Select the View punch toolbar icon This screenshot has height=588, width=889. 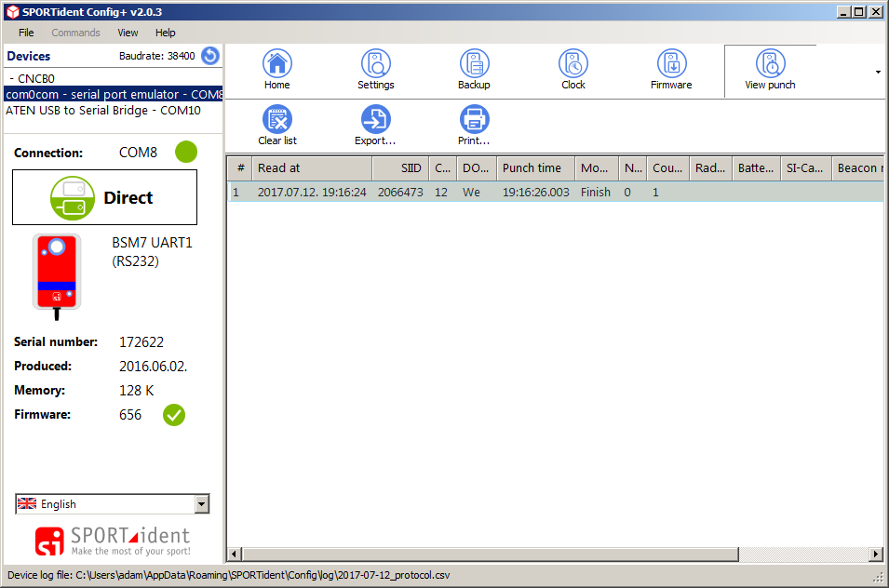click(x=770, y=70)
